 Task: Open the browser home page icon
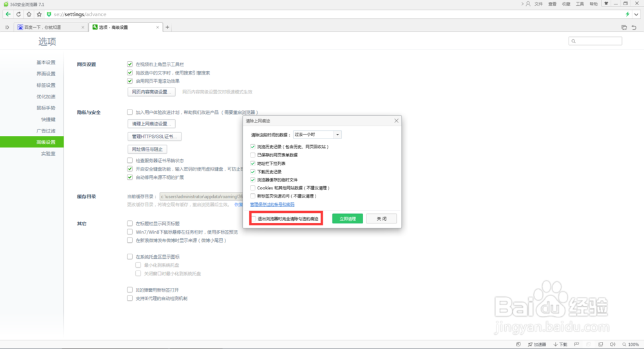(29, 14)
